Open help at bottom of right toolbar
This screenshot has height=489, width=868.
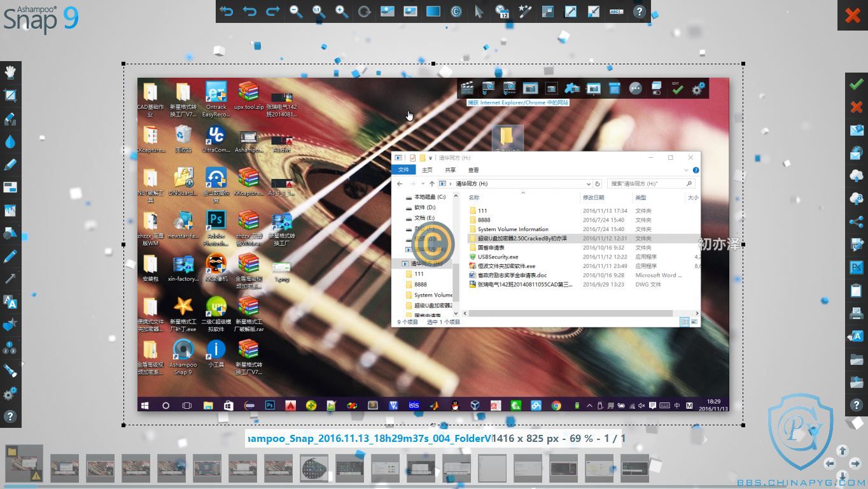[857, 405]
